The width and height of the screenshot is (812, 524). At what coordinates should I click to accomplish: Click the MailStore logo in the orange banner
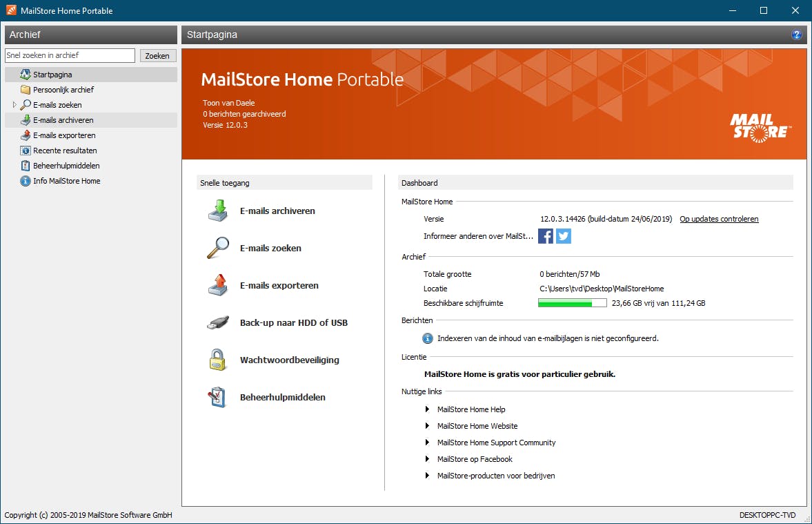760,128
